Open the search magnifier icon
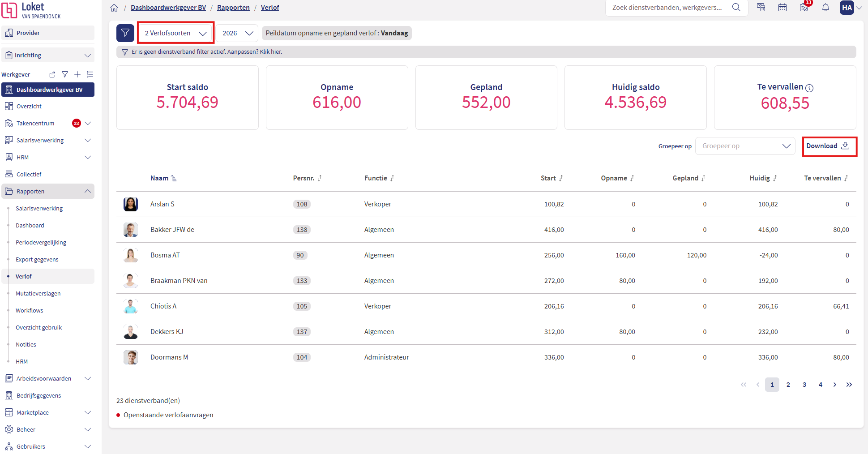 tap(736, 8)
